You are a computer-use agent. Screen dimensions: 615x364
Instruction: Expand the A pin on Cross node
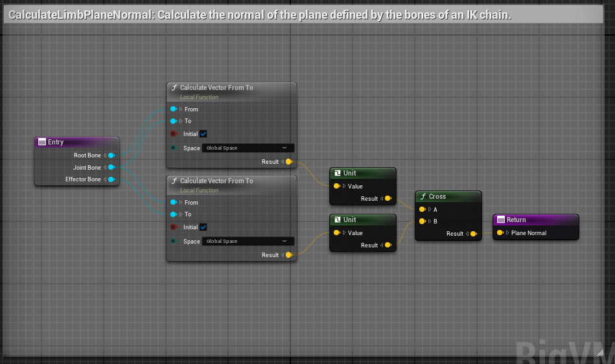tap(430, 209)
